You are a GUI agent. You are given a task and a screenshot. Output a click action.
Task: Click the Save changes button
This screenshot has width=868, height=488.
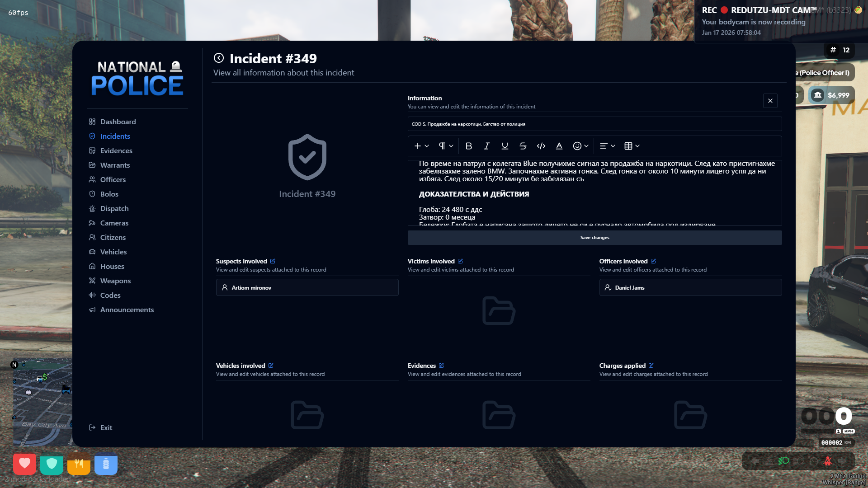point(594,238)
